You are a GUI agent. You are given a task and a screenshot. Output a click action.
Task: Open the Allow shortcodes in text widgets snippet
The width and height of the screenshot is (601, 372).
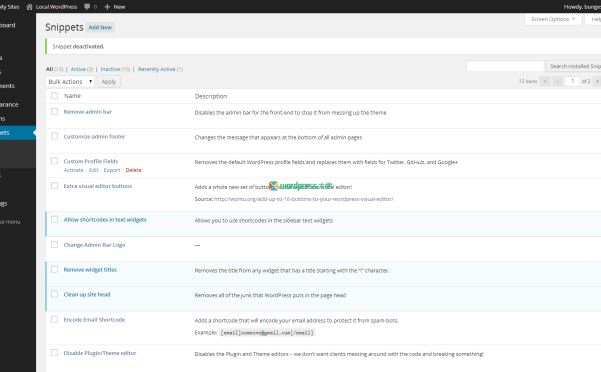[105, 220]
